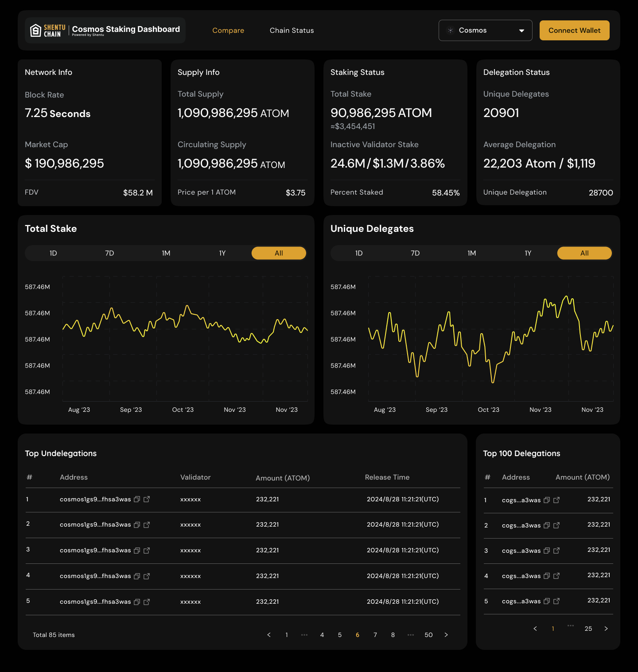Expand skipped pages ellipsis after page 8
Image resolution: width=638 pixels, height=672 pixels.
pos(411,635)
